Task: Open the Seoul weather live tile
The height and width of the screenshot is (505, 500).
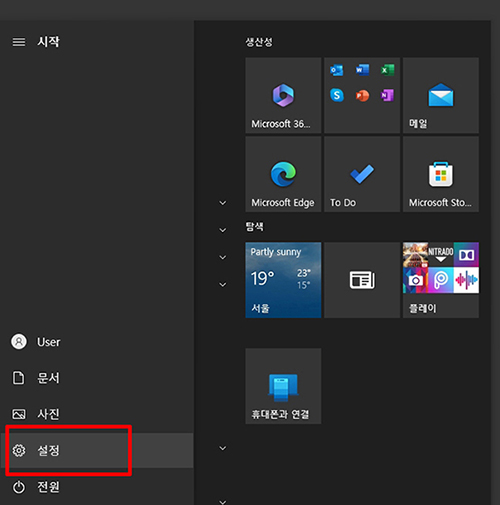Action: (283, 280)
